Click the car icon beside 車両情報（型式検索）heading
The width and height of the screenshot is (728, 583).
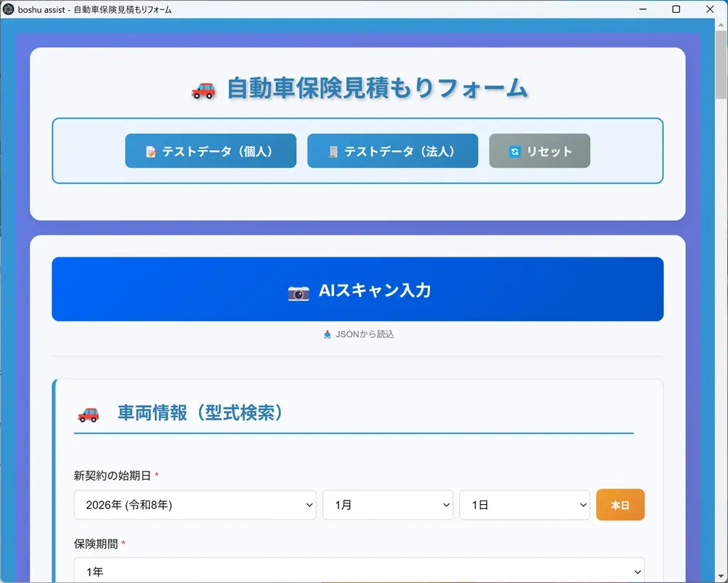[x=88, y=414]
